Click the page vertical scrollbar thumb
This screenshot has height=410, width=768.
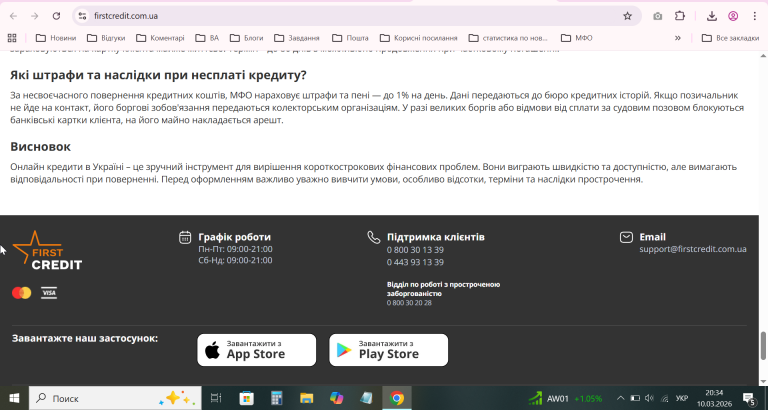(x=763, y=346)
